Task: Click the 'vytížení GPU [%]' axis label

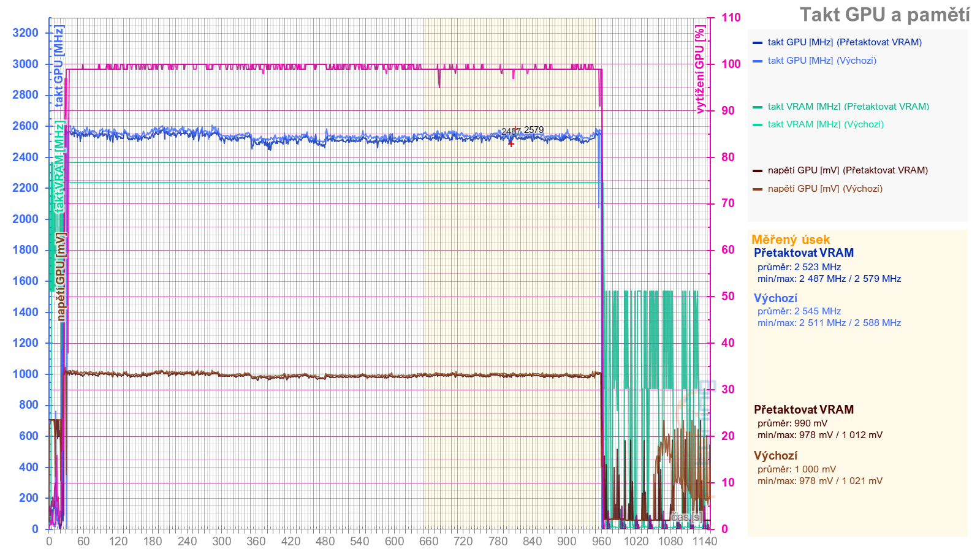Action: click(700, 69)
